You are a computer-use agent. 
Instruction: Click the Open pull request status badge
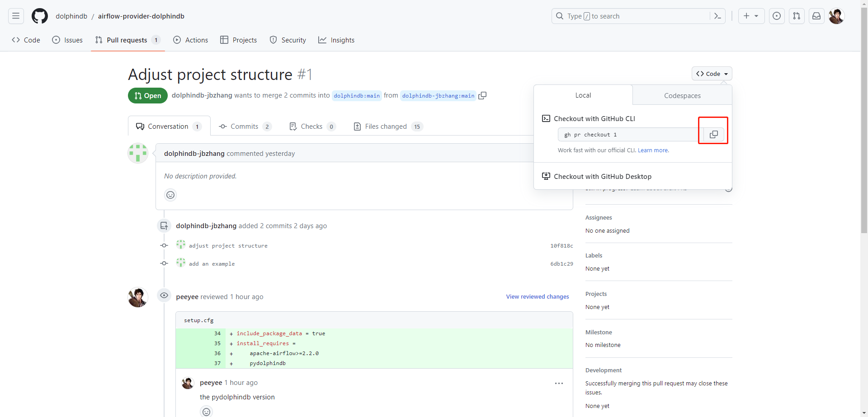point(148,96)
